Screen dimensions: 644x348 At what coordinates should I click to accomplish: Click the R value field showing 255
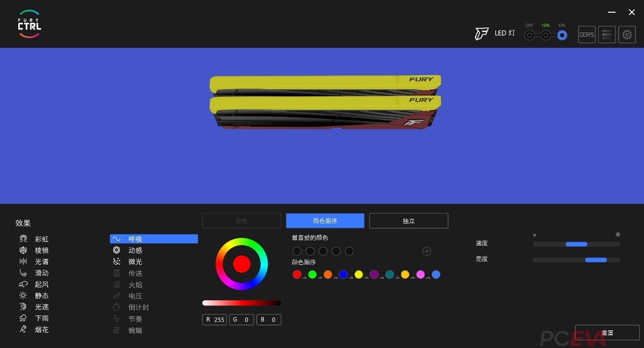215,320
